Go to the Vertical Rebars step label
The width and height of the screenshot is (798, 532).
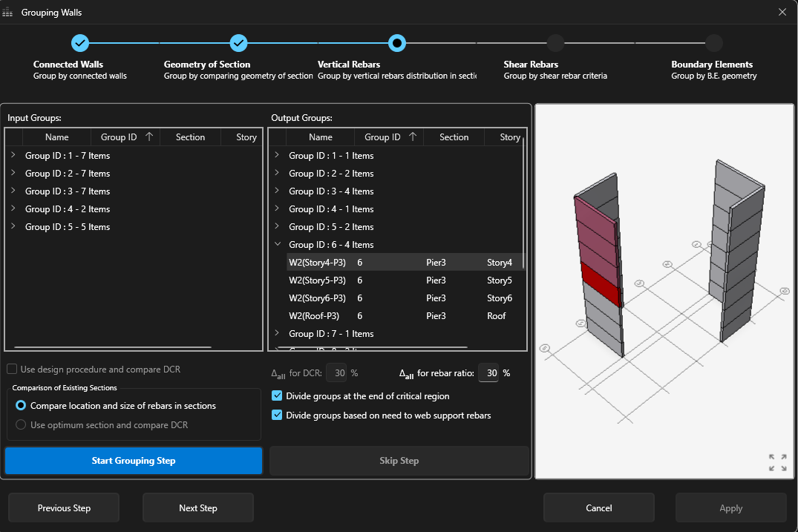(x=349, y=65)
